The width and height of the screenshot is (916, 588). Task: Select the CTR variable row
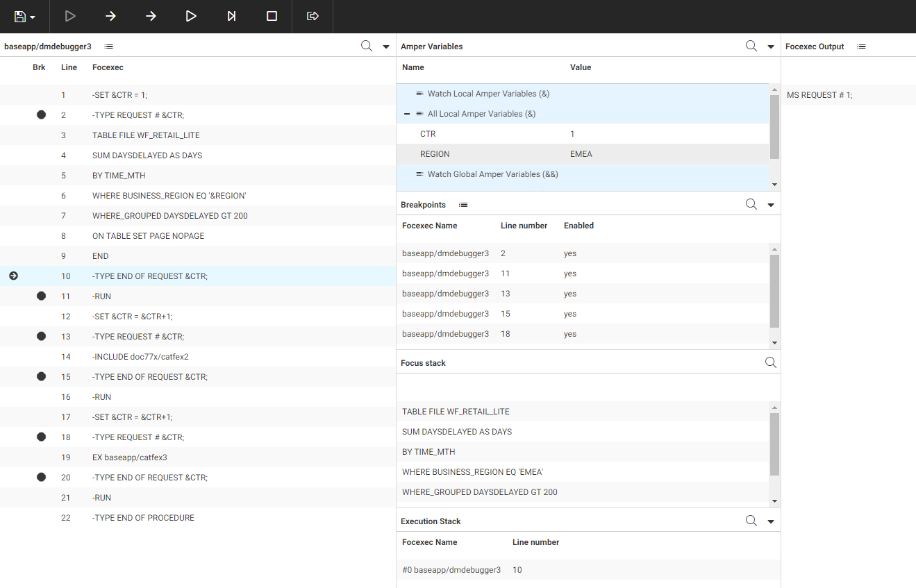[583, 134]
